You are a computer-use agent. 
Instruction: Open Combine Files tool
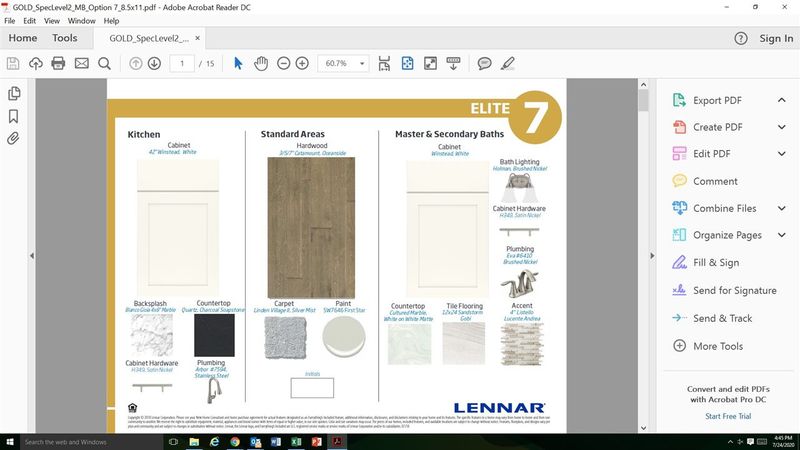(x=723, y=208)
